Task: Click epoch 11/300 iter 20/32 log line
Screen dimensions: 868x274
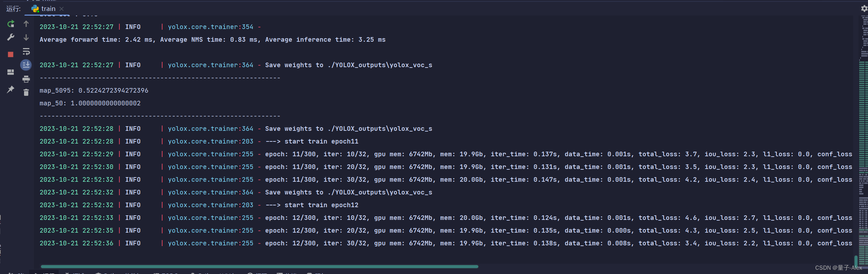Action: pos(445,167)
